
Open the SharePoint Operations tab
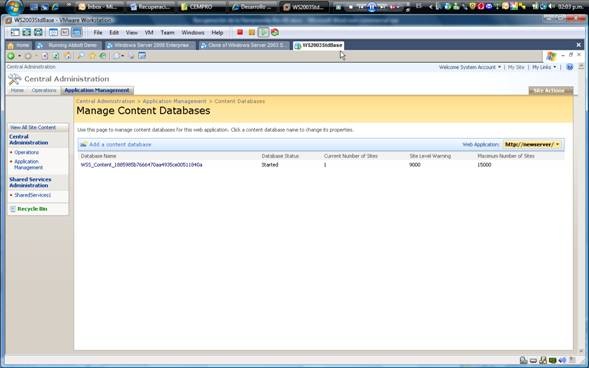pos(44,90)
